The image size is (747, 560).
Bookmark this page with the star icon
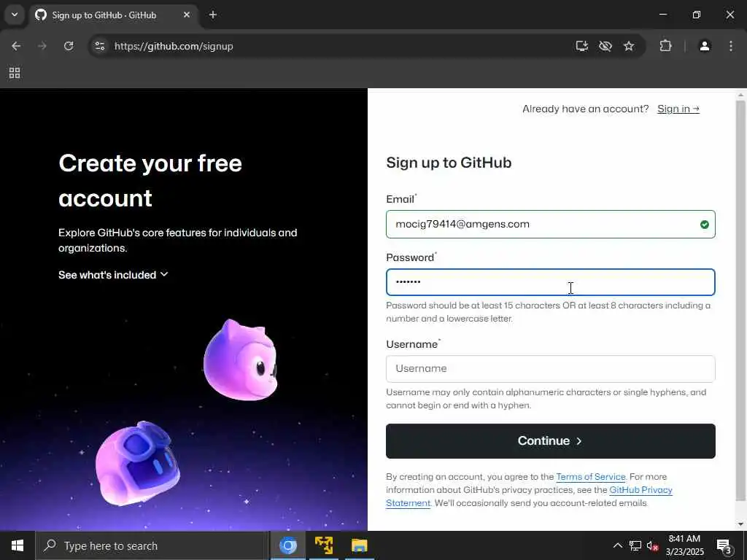coord(629,46)
